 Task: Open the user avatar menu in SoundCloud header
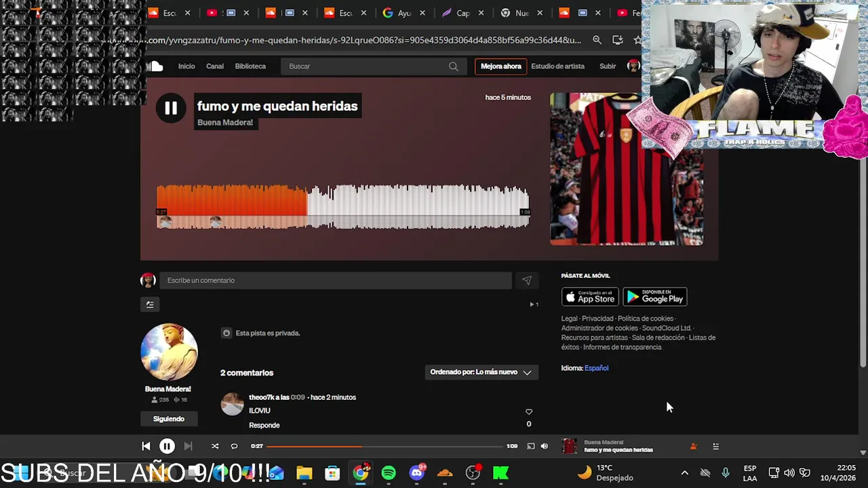(x=633, y=66)
